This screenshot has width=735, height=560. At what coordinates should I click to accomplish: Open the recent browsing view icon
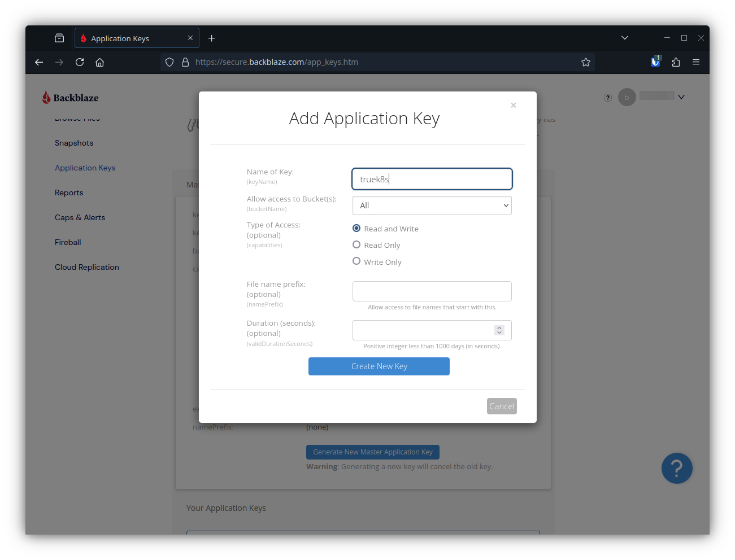tap(59, 38)
